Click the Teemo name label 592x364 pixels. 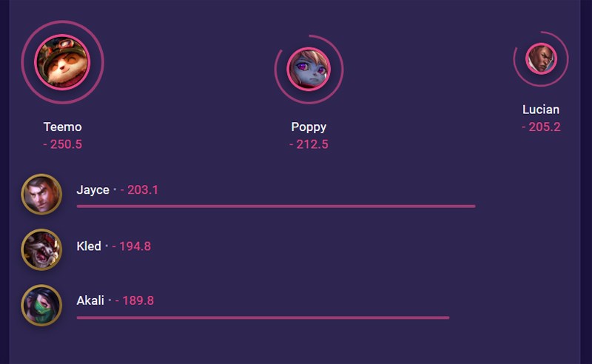pyautogui.click(x=62, y=127)
